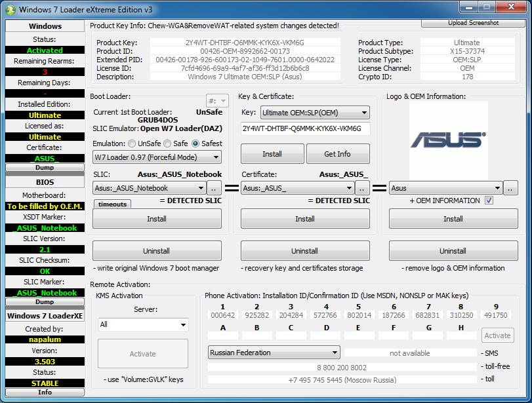The image size is (532, 403).
Task: Open the W7 Loader 0.97 mode dropdown
Action: (157, 157)
